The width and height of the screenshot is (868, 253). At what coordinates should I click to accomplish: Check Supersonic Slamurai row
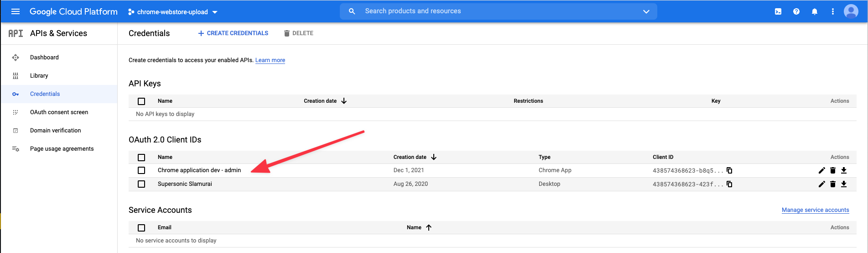pos(141,184)
